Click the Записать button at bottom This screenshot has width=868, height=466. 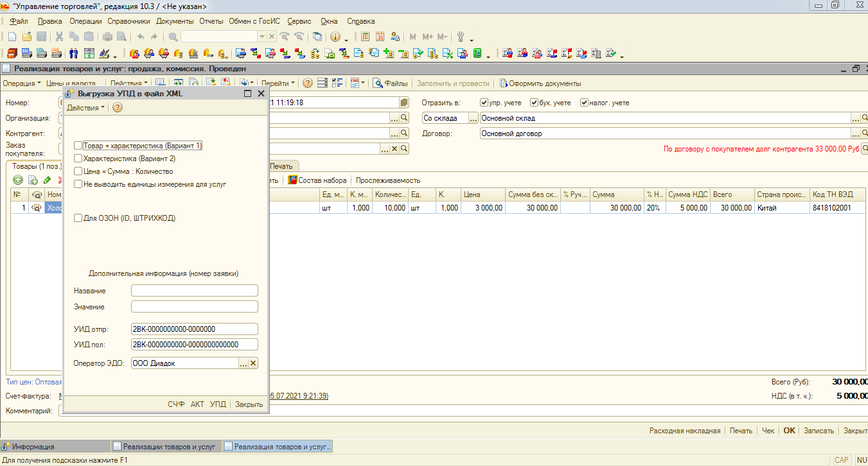coord(819,431)
